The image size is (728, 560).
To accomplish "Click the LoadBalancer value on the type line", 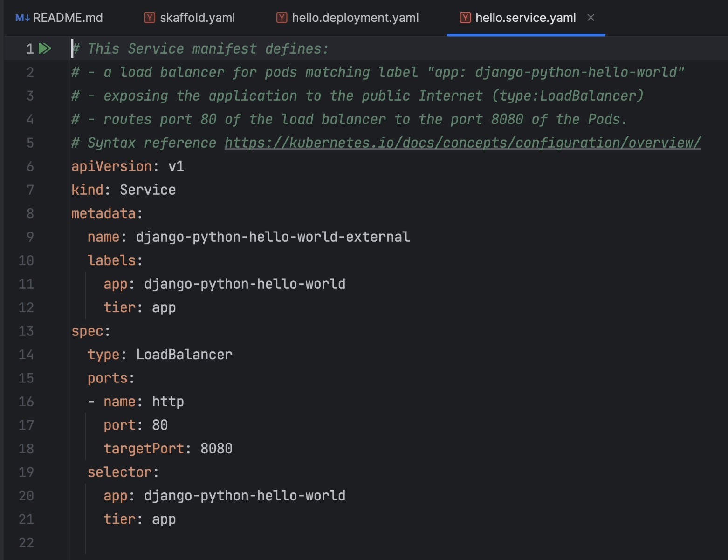I will tap(184, 355).
